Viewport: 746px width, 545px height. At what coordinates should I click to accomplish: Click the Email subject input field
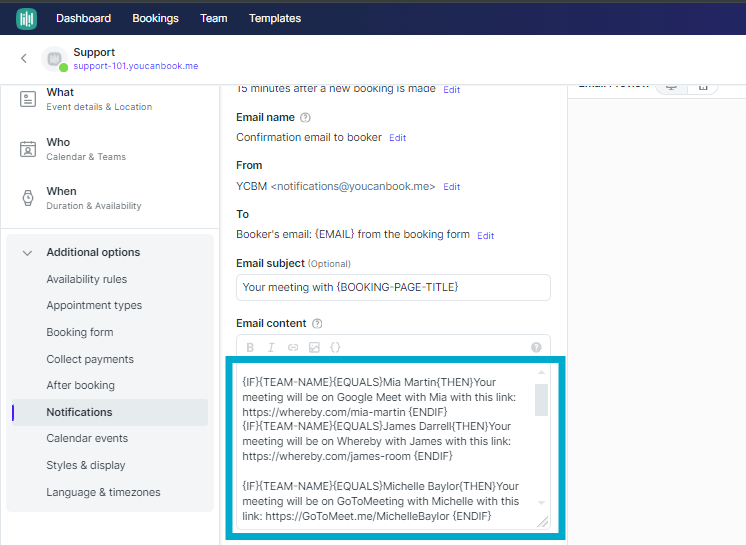coord(393,287)
